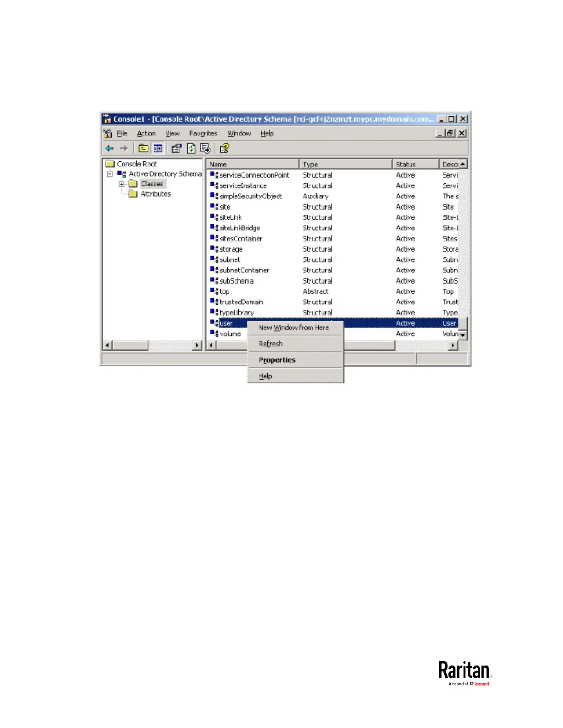Click the siteLink class icon
Image resolution: width=563 pixels, height=728 pixels.
click(x=214, y=217)
